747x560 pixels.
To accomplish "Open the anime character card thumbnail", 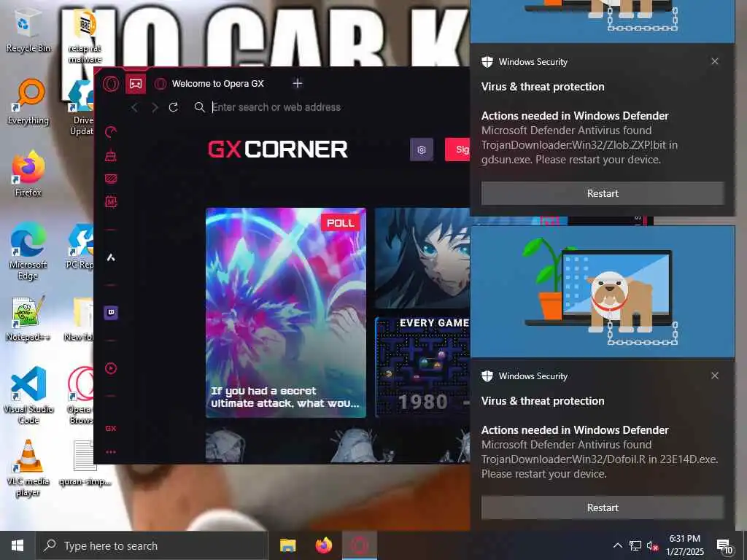I will click(x=422, y=258).
